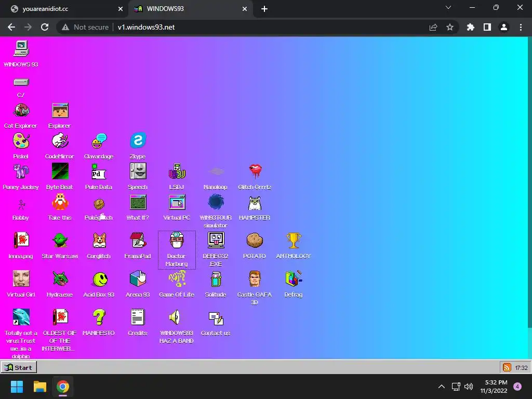The image size is (532, 399).
Task: Open MANIFESTO question mark icon
Action: [x=99, y=317]
